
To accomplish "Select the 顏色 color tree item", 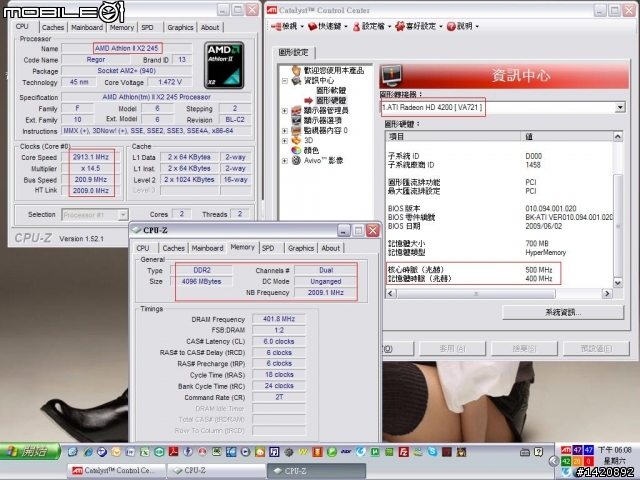I will point(311,150).
